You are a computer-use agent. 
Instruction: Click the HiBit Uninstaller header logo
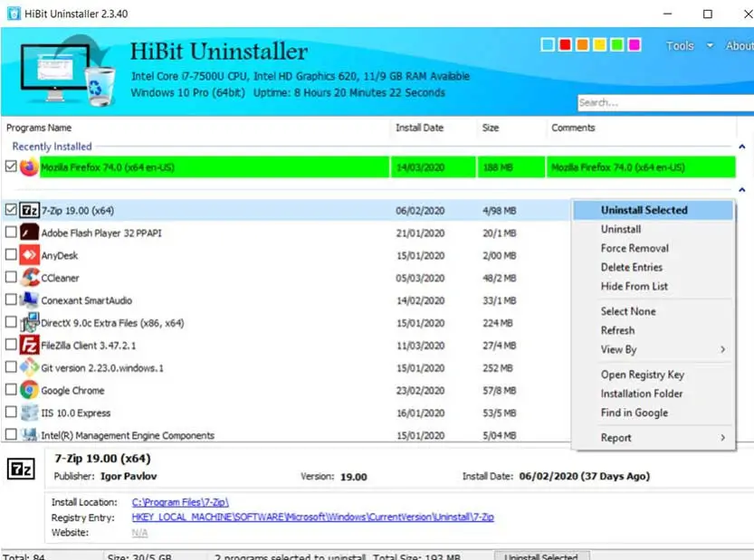67,71
